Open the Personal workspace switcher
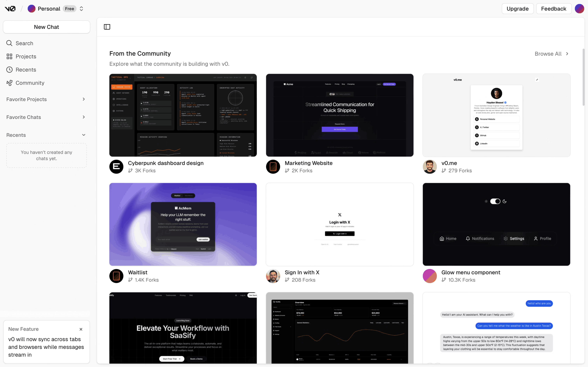Viewport: 588px width, 367px height. click(81, 9)
